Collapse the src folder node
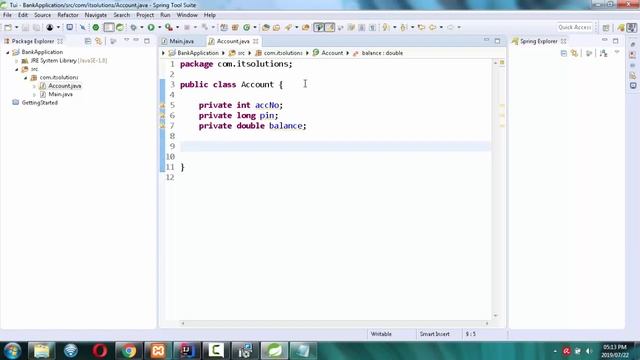 coord(17,69)
